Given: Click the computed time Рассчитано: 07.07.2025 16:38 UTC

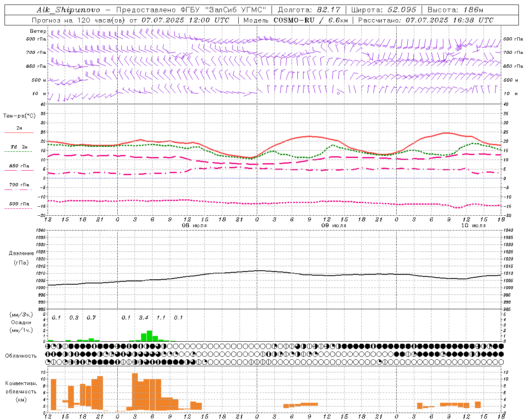Looking at the screenshot, I should pyautogui.click(x=426, y=20).
